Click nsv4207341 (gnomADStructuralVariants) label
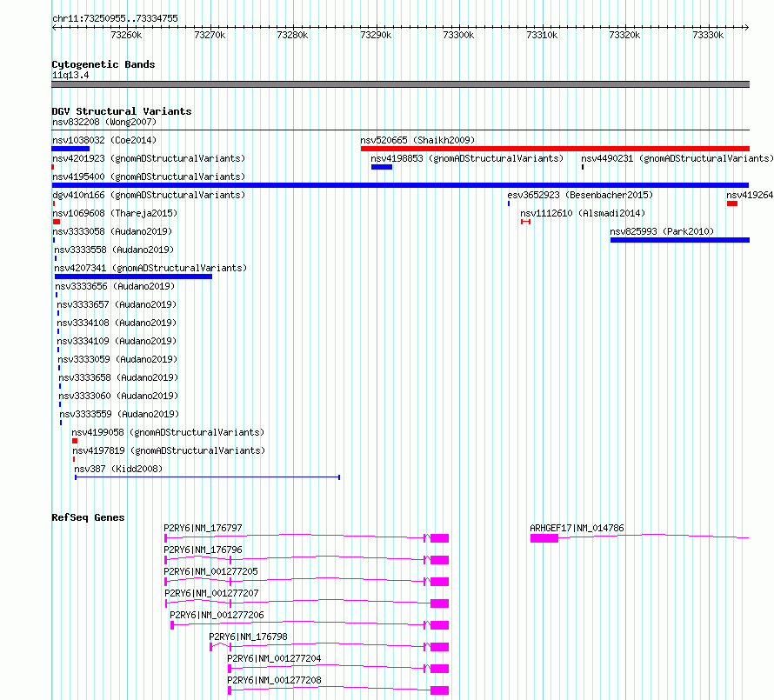This screenshot has height=700, width=774. [x=150, y=268]
